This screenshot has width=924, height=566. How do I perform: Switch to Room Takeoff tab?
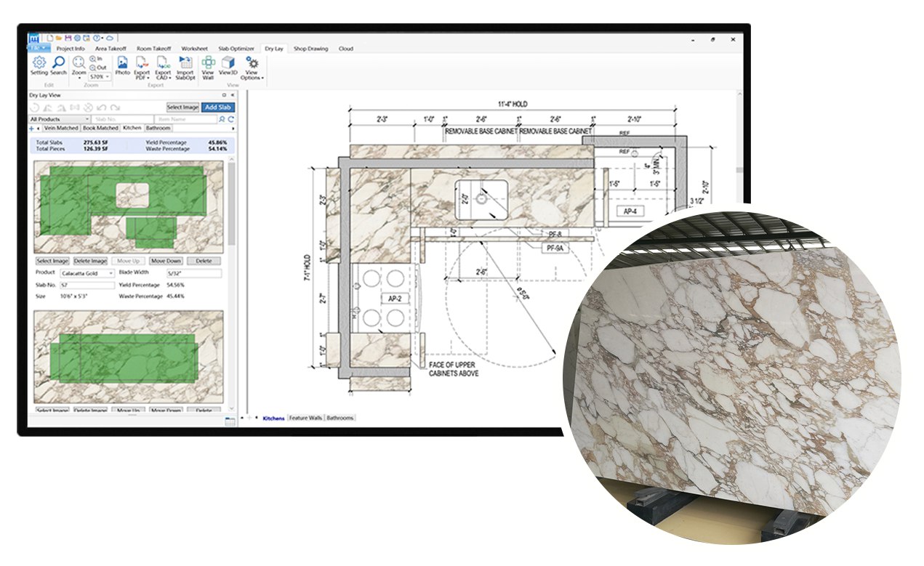coord(153,49)
